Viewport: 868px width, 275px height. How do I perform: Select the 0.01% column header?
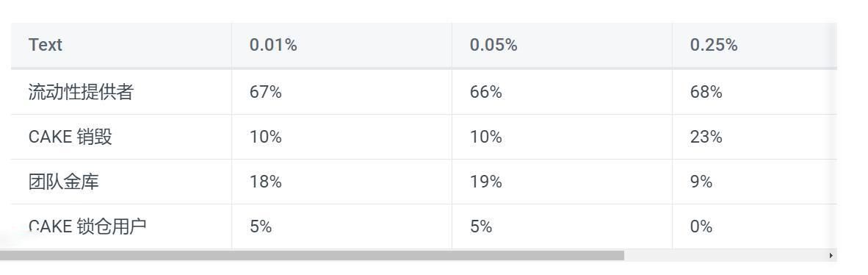[273, 45]
